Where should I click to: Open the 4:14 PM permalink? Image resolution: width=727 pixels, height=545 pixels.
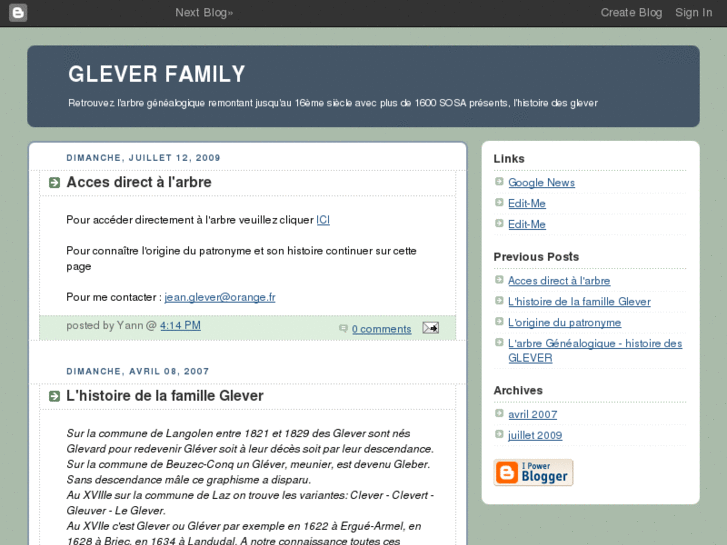(180, 326)
